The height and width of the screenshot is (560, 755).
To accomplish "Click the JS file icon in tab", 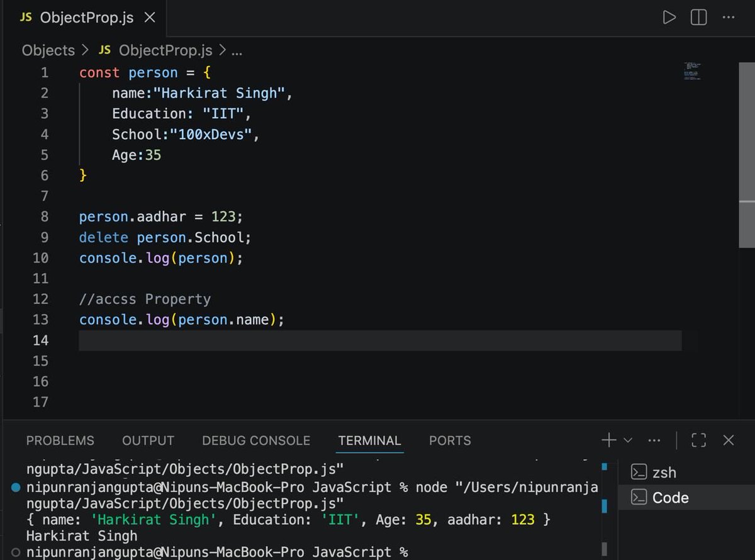I will pos(26,18).
